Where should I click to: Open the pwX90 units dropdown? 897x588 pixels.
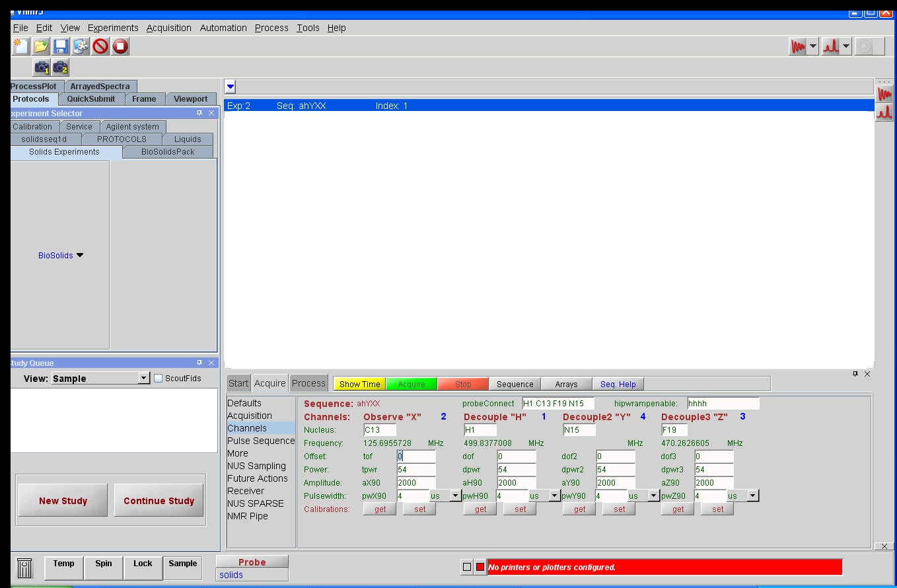pyautogui.click(x=455, y=496)
